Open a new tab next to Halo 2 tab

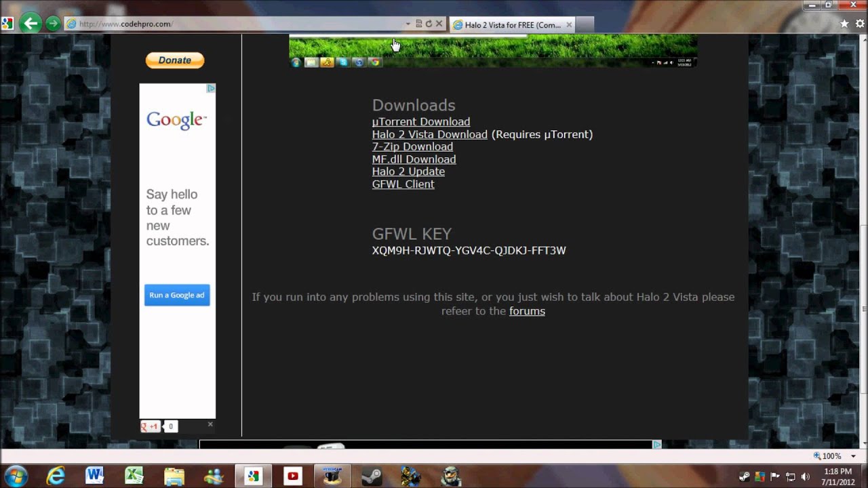585,25
